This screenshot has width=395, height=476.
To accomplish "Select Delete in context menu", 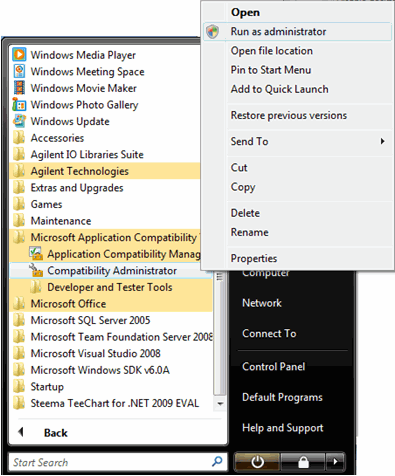I will [x=245, y=213].
